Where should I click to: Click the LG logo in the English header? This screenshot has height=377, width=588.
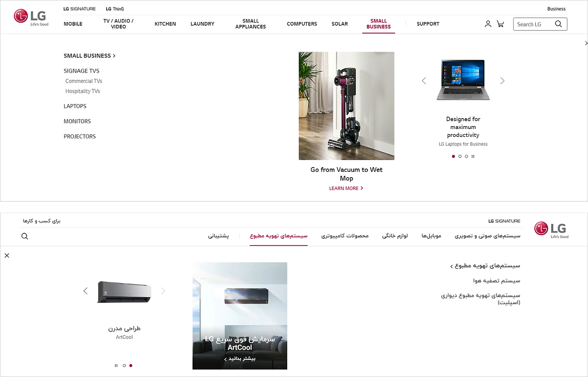coord(31,17)
